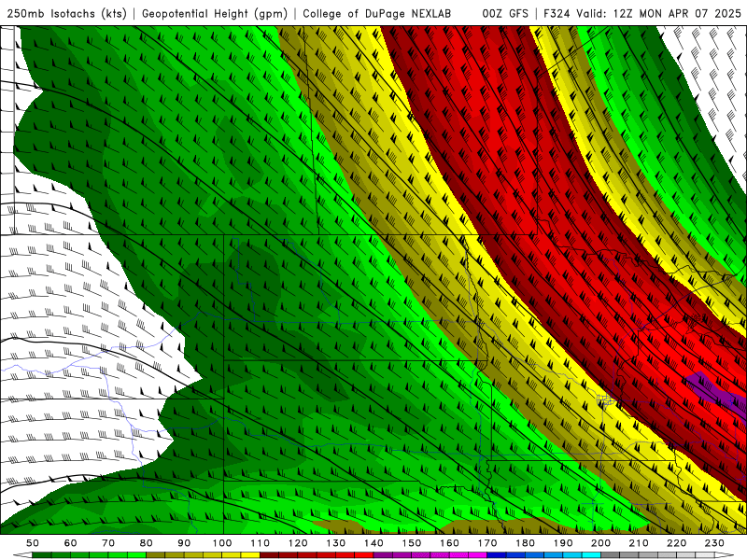747x560 pixels.
Task: Click the '150' legend value
Action: (411, 543)
